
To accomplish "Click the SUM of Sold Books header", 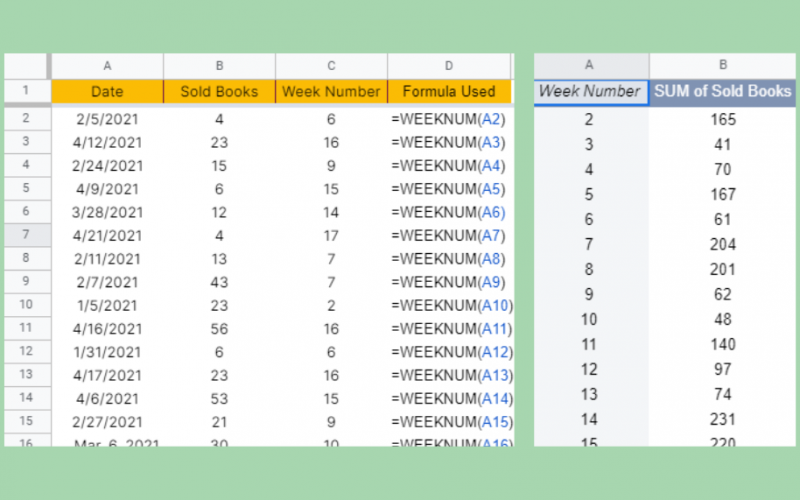I will click(722, 91).
